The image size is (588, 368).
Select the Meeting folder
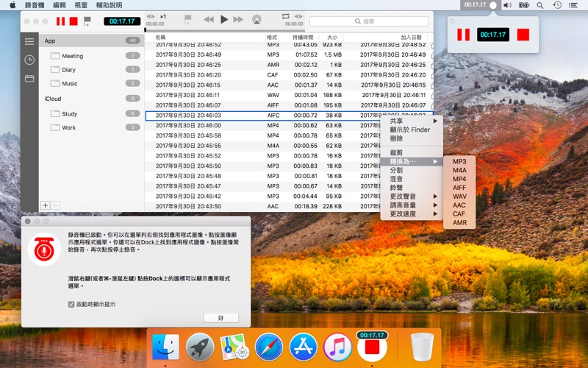[92, 56]
